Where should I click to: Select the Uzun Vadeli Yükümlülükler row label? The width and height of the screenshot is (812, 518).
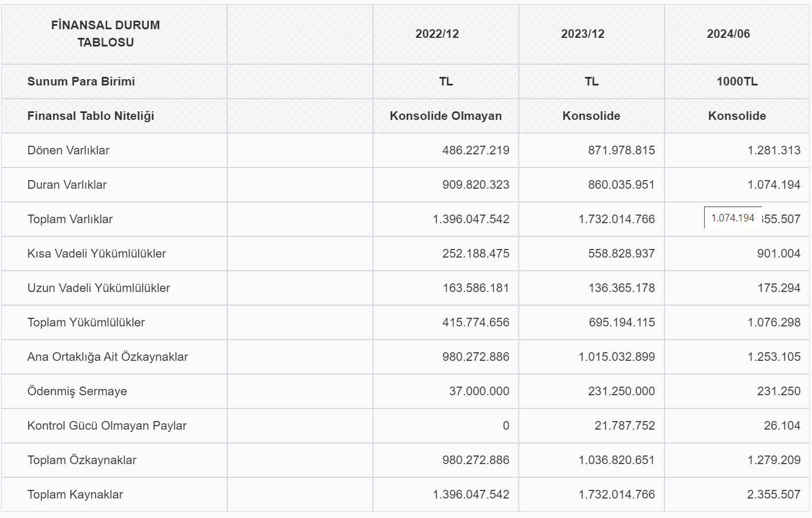(99, 288)
